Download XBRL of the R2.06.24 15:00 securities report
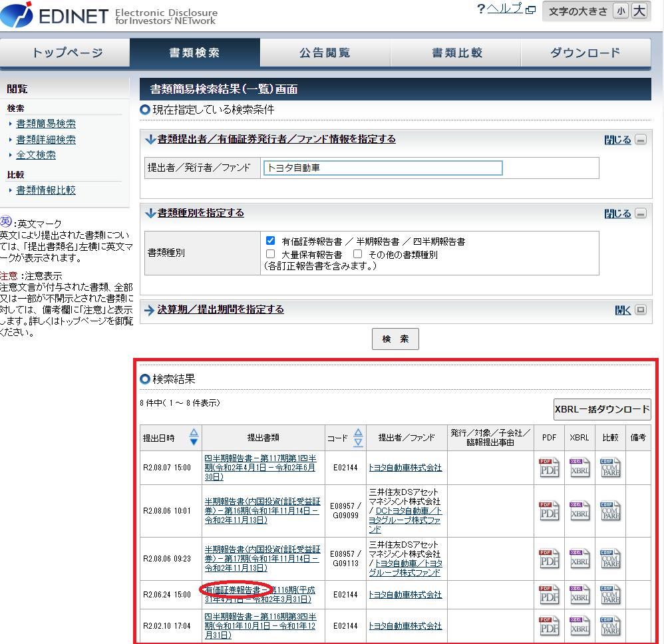Viewport: 664px width, 644px height. 580,595
